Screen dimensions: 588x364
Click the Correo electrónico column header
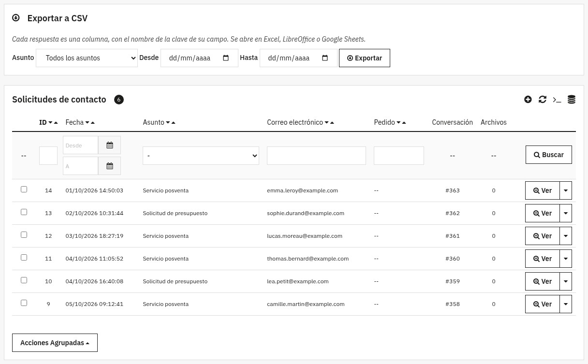coord(295,122)
